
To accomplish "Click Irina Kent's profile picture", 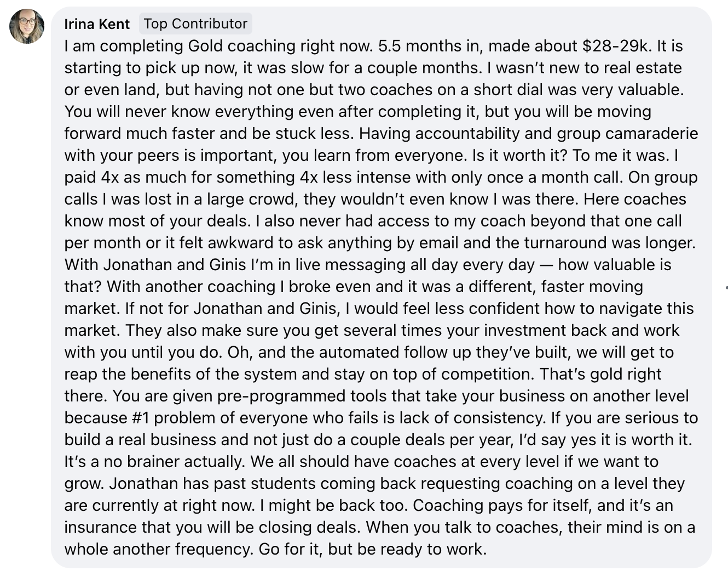I will click(x=26, y=26).
